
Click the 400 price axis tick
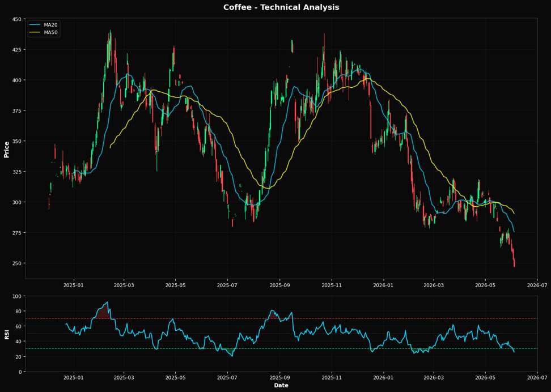(x=17, y=80)
